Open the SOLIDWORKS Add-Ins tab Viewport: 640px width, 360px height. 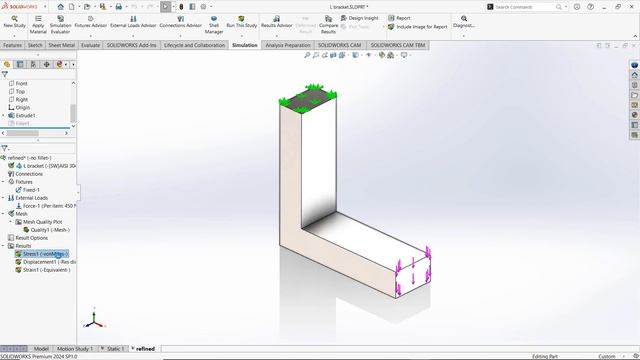[131, 45]
